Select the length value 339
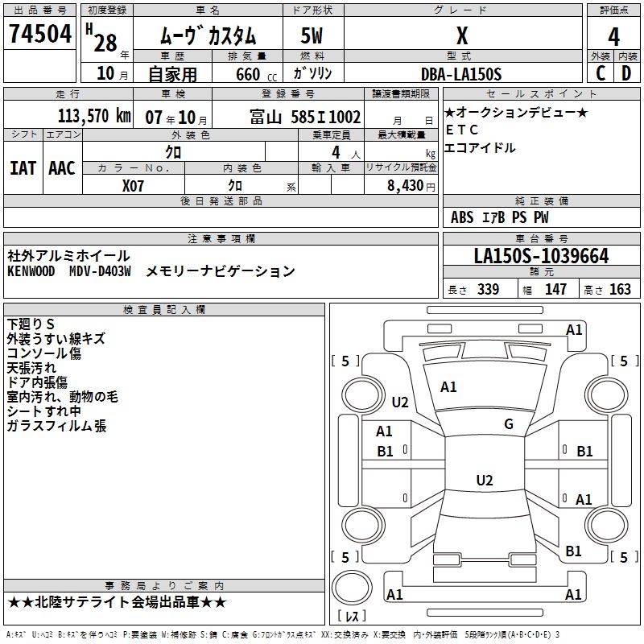This screenshot has height=644, width=644. pos(488,290)
